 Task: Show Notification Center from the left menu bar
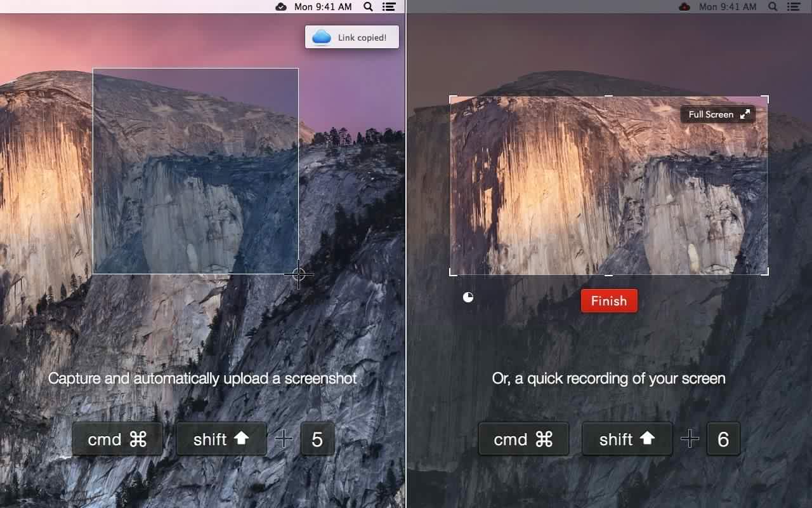point(390,7)
